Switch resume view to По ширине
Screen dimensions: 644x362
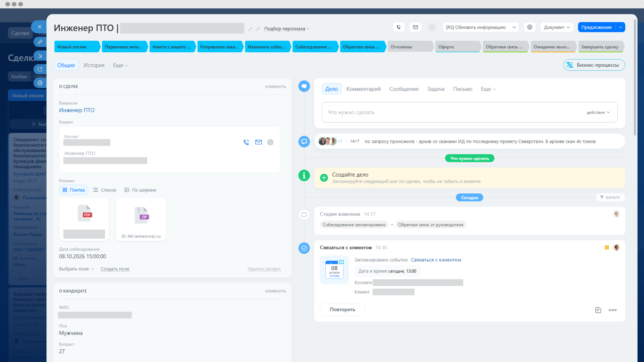[x=140, y=190]
